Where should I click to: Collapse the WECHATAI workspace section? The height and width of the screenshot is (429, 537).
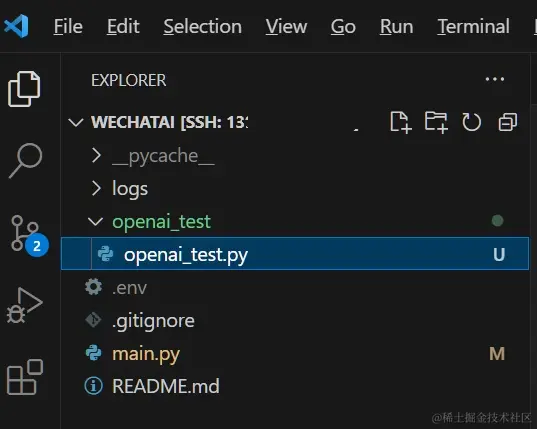pyautogui.click(x=76, y=122)
